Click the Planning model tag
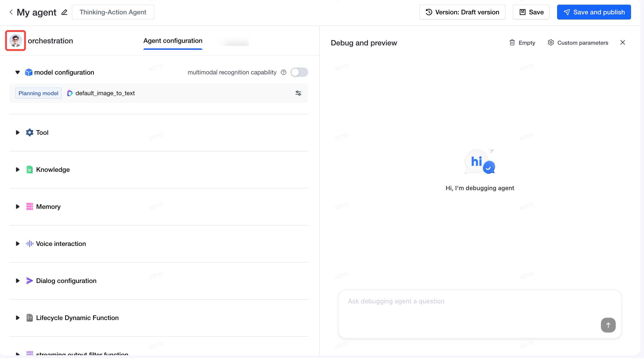 tap(38, 93)
